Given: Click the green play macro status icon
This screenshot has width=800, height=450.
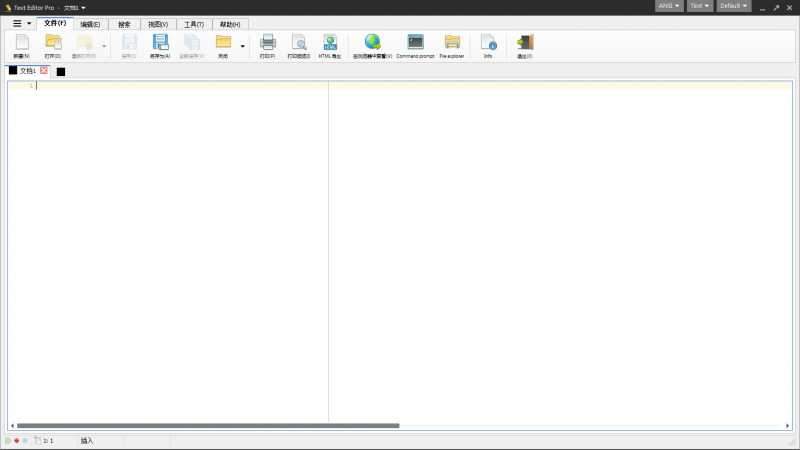Looking at the screenshot, I should [x=8, y=440].
